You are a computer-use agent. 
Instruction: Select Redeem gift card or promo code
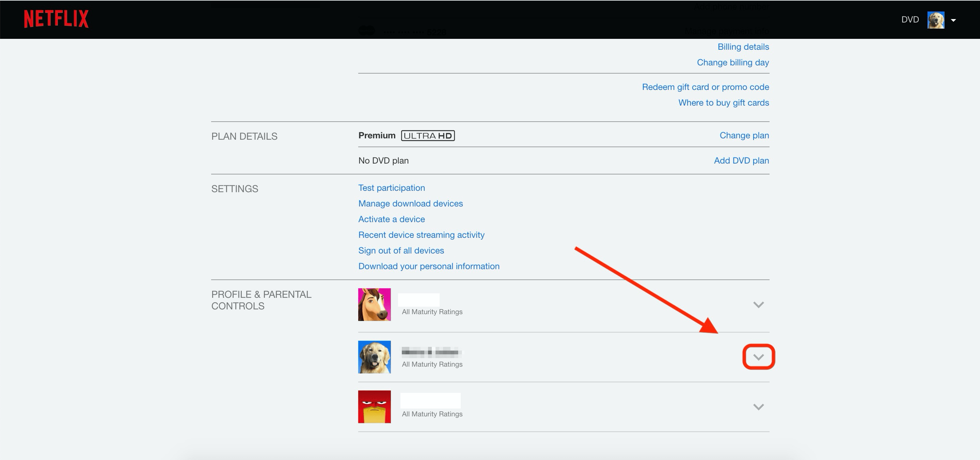pos(705,87)
